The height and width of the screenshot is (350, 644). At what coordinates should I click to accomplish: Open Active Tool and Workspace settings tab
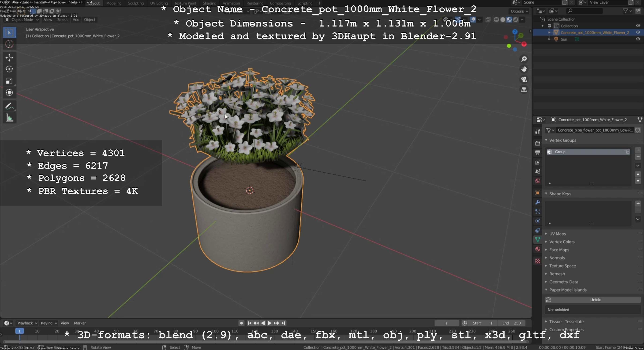pos(538,132)
